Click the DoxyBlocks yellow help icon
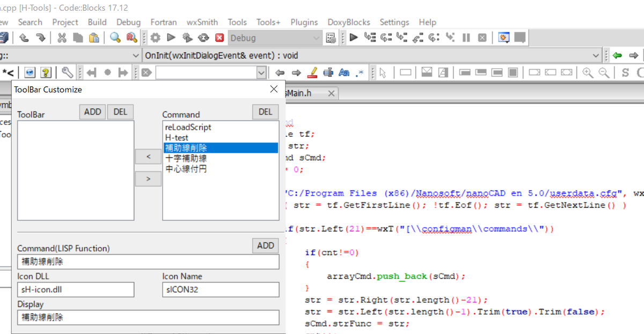The width and height of the screenshot is (644, 334). (x=46, y=72)
